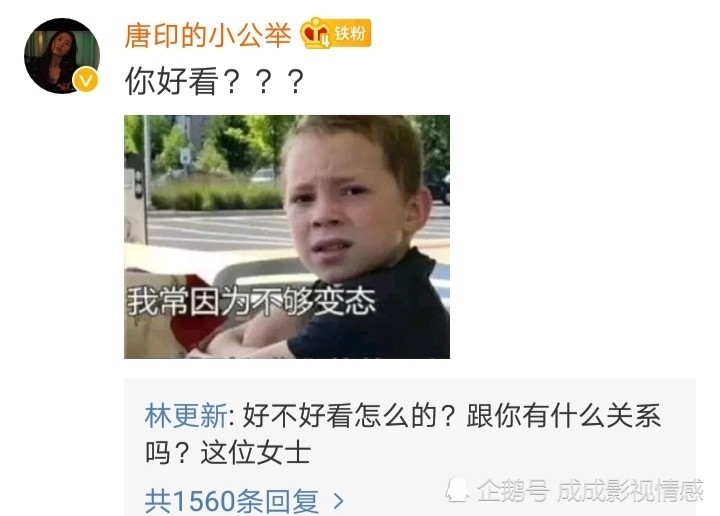
Task: Tap the 跟你有什么关系 reply phrase
Action: click(x=563, y=416)
